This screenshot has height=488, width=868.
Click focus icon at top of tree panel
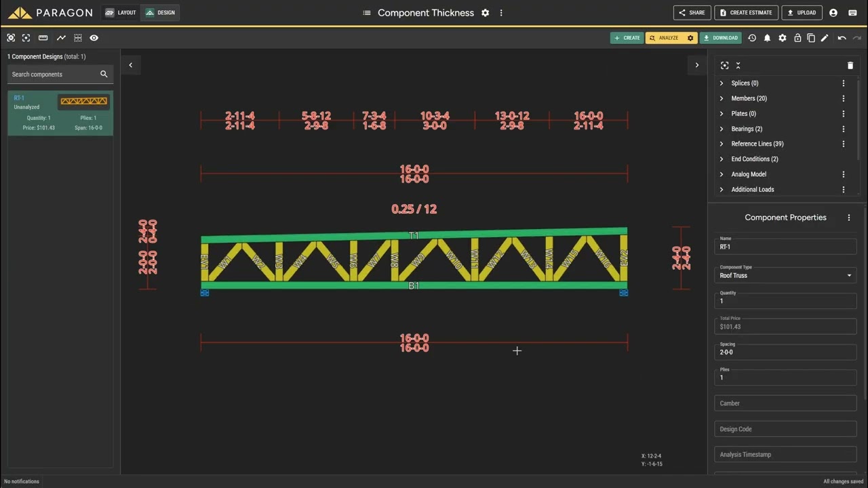coord(725,65)
